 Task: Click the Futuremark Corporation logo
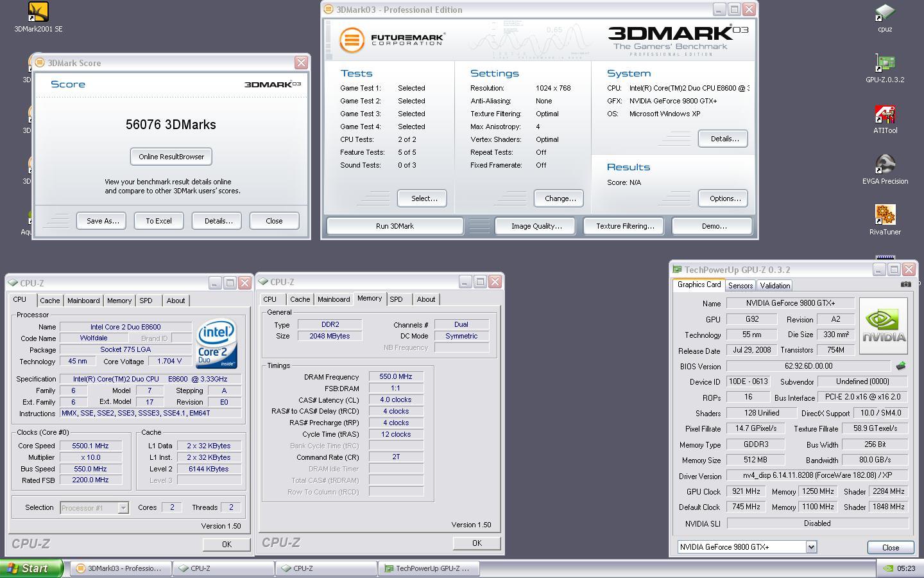(x=392, y=40)
